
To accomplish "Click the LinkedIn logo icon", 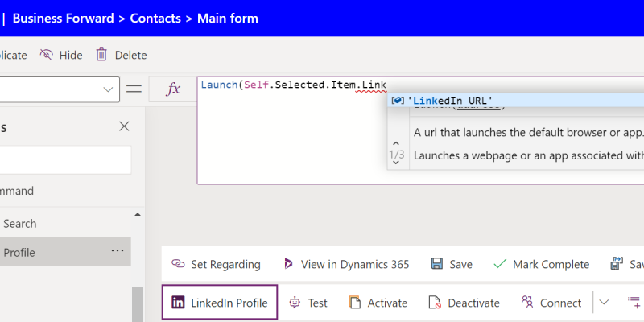I will point(178,303).
